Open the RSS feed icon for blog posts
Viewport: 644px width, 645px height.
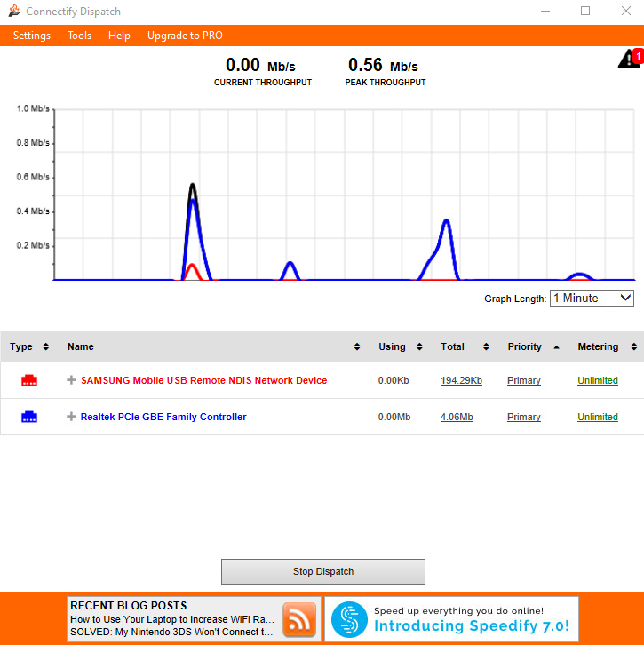299,619
